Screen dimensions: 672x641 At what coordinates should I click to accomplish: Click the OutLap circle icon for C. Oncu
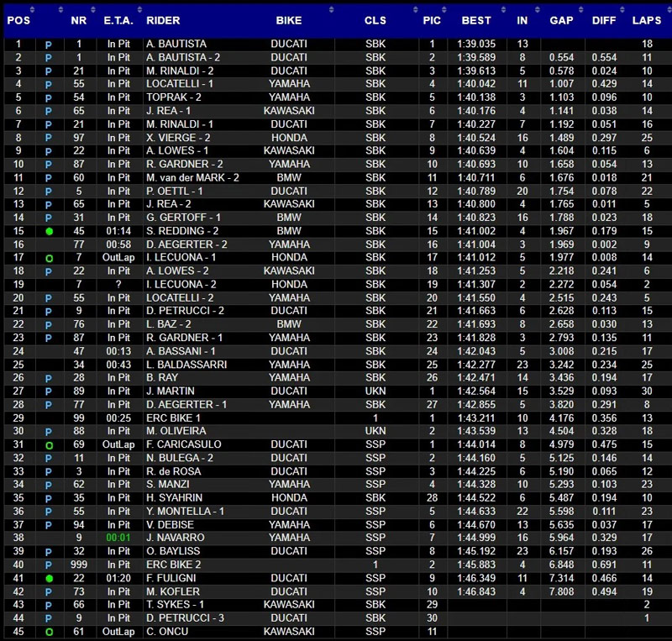pos(49,632)
